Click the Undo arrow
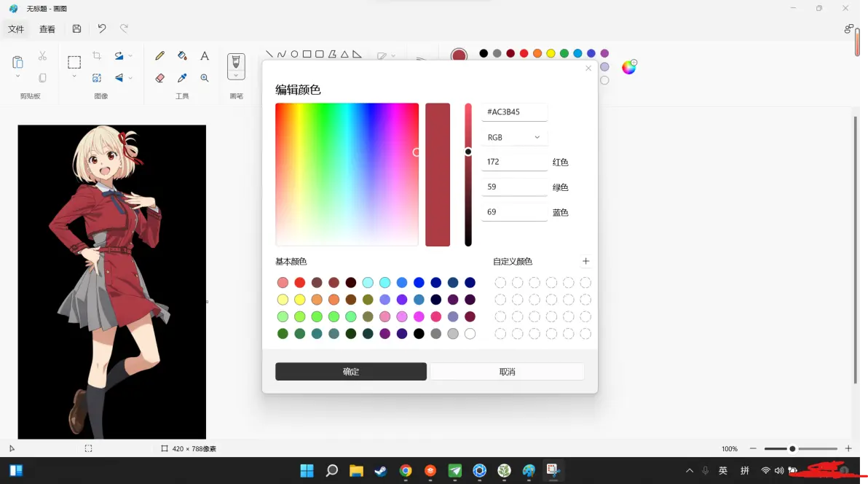The height and width of the screenshot is (484, 868). 102,28
